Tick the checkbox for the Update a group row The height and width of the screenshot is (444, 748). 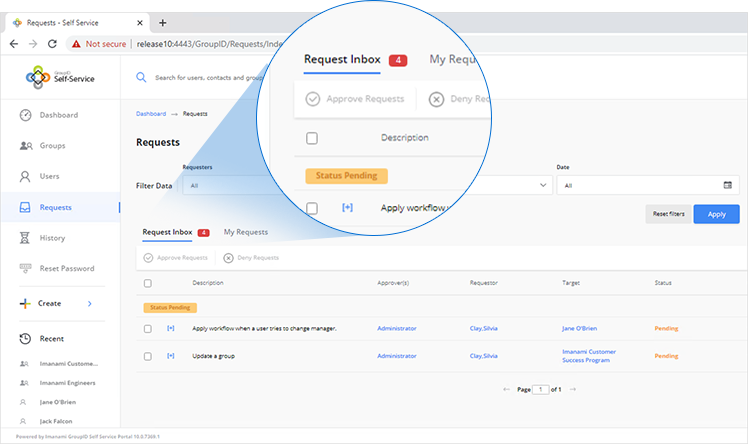[148, 357]
